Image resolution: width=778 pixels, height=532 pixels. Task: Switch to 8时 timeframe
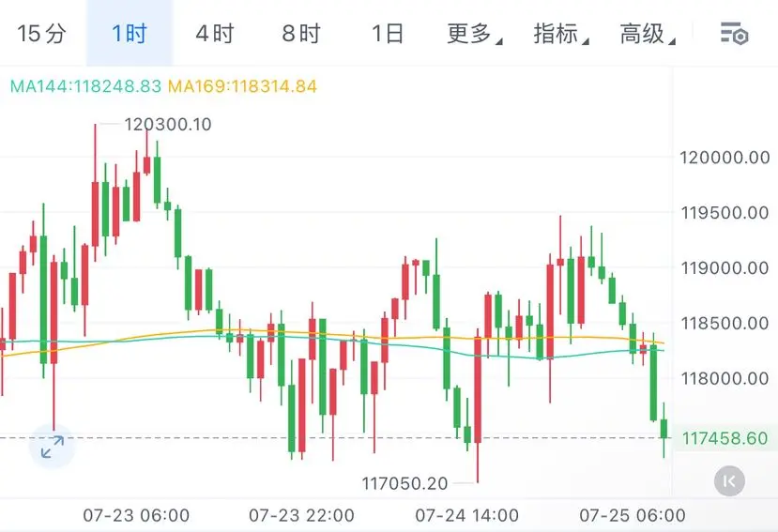click(x=301, y=34)
